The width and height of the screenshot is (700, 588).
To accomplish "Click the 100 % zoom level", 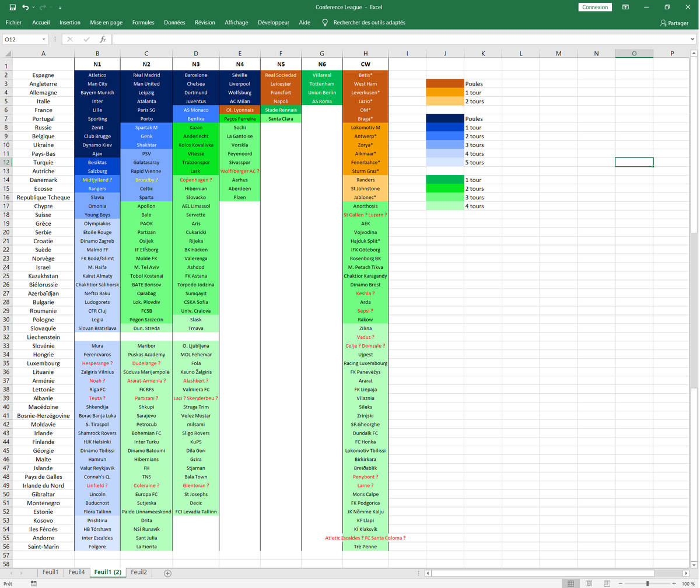I will tap(688, 583).
